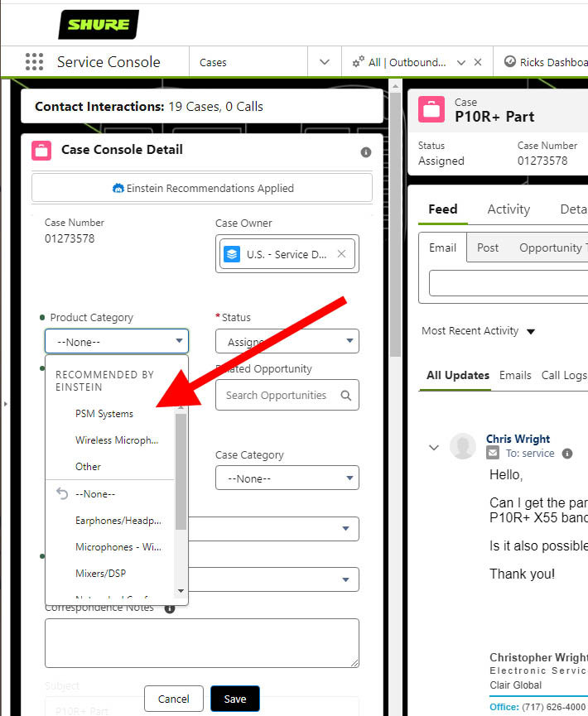Viewport: 588px width, 716px height.
Task: Open the All | Outbound tab dropdown chevron
Action: click(461, 63)
